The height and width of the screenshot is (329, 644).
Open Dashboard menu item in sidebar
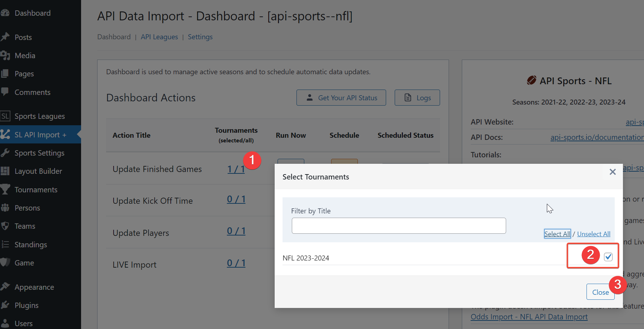click(33, 13)
